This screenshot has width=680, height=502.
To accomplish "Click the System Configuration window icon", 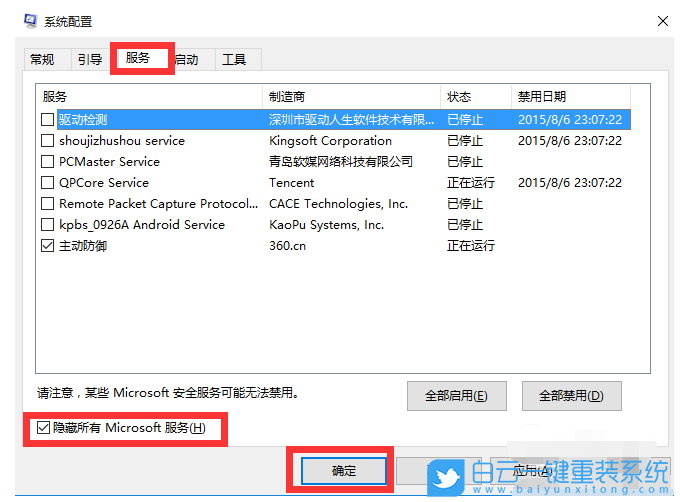I will tap(30, 21).
